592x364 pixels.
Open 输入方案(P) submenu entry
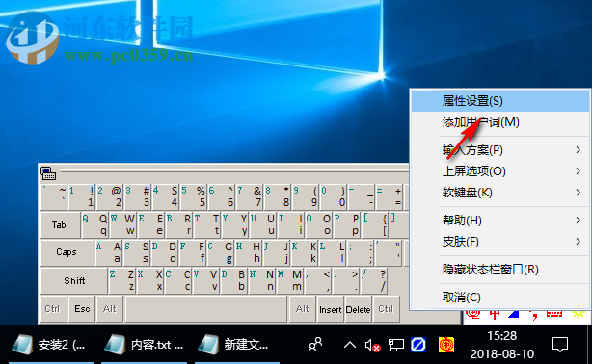(500, 150)
